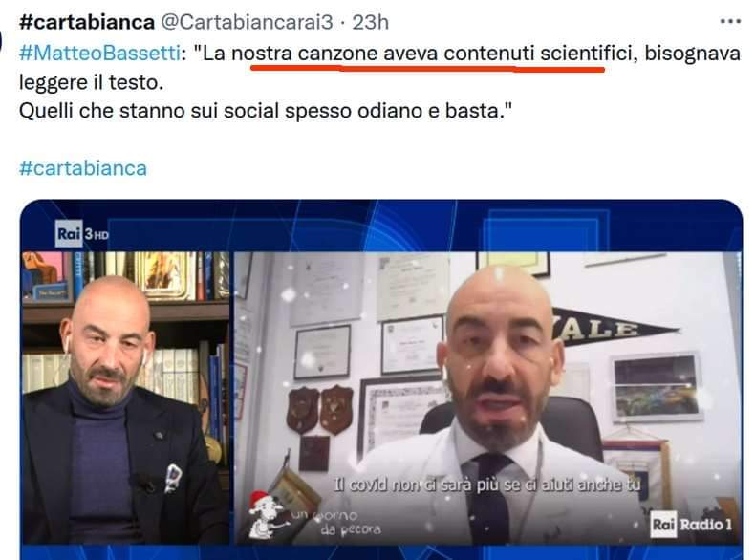
Task: Click the 'leggere il testo.' line
Action: point(91,82)
